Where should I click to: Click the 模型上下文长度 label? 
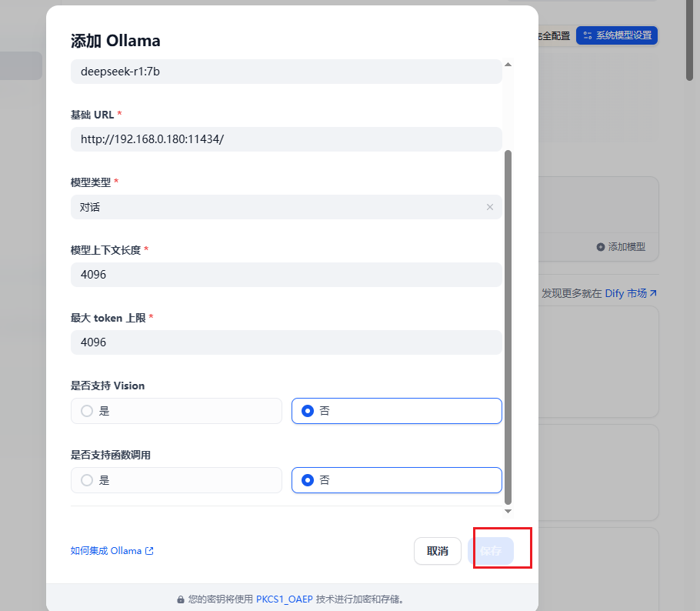[x=106, y=250]
